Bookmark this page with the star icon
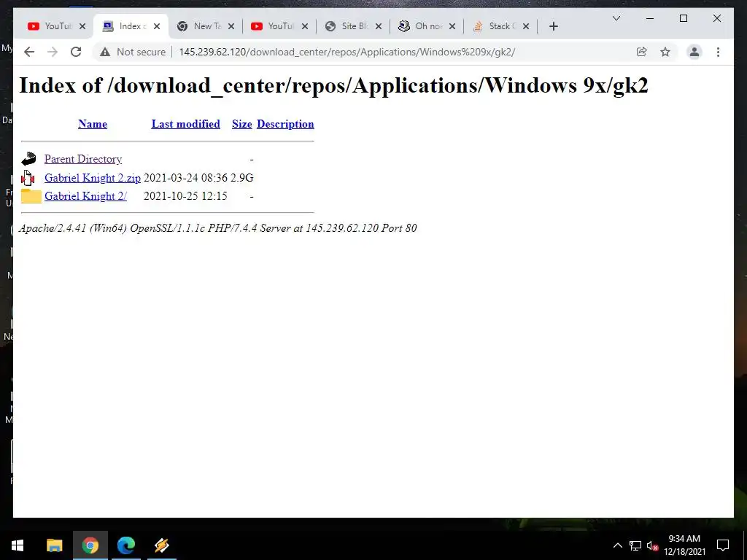Image resolution: width=747 pixels, height=560 pixels. 665,52
